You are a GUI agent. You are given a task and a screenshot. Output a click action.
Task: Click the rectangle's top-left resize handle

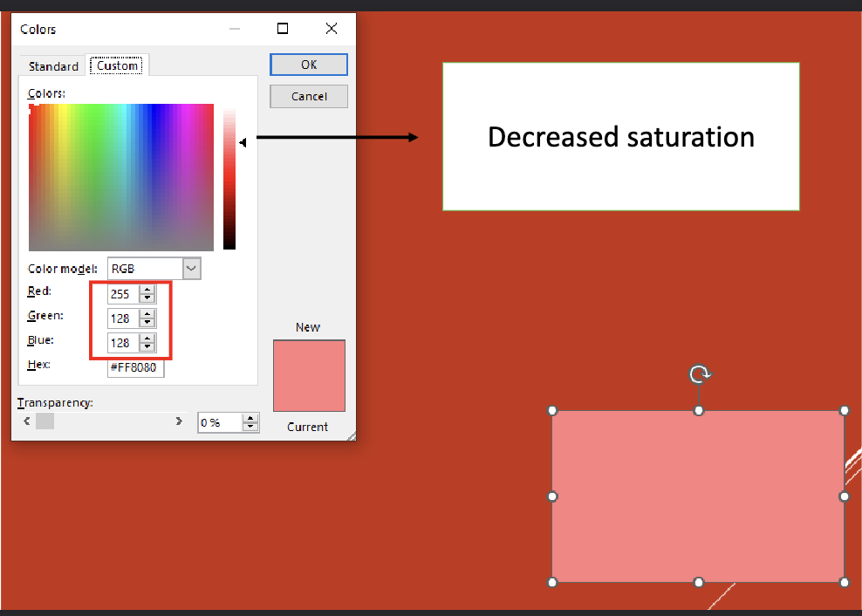(x=552, y=410)
